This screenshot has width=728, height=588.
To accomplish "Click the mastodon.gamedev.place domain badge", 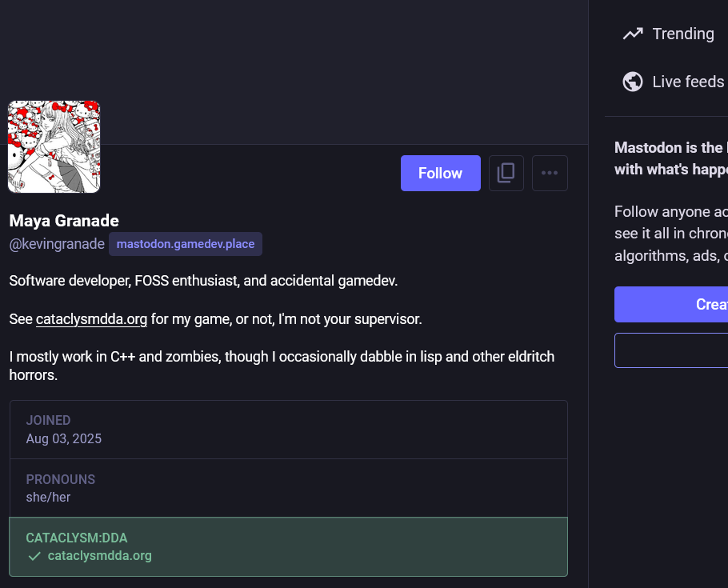I will tap(186, 244).
